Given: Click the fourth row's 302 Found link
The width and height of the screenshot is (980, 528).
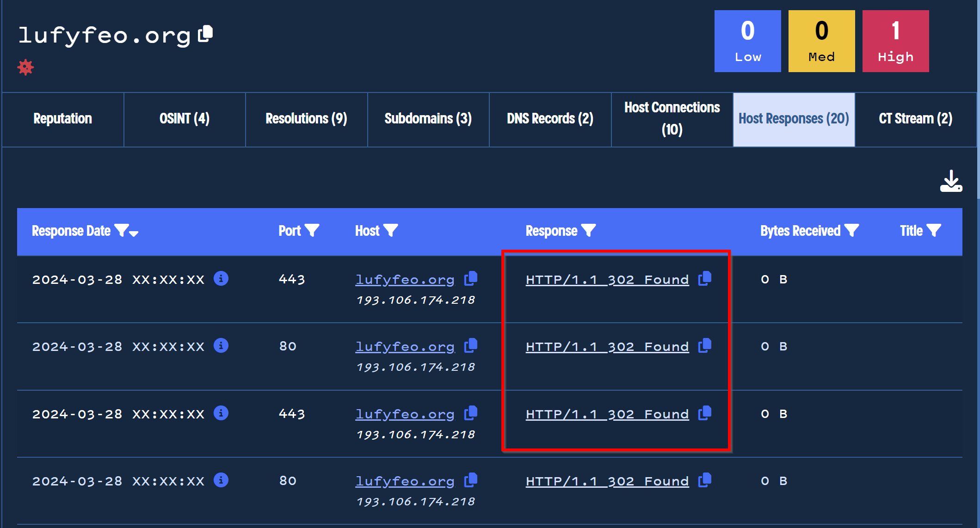Looking at the screenshot, I should (x=607, y=481).
